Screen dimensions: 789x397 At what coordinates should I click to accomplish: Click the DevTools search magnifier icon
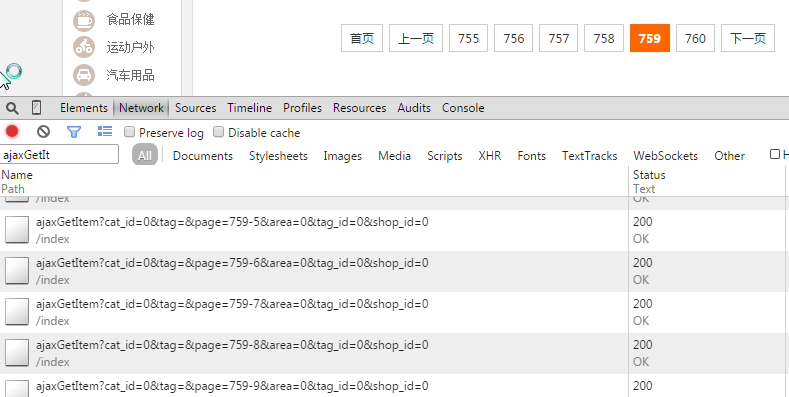tap(12, 108)
